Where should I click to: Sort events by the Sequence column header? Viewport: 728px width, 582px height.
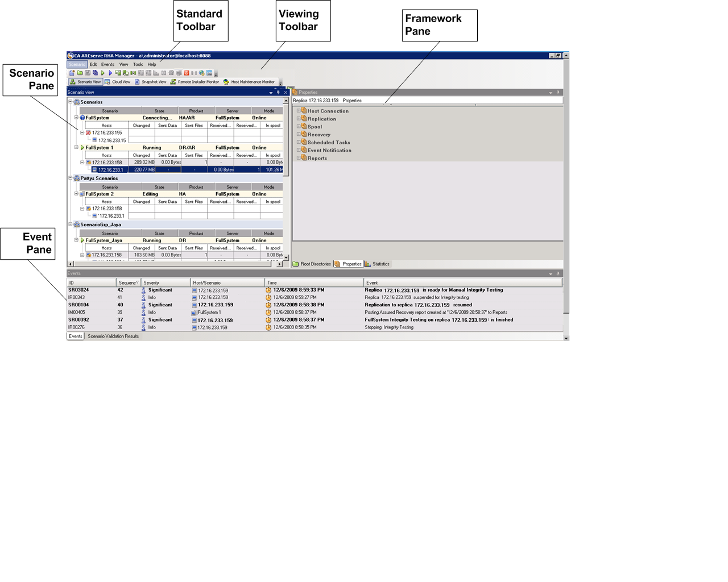pyautogui.click(x=129, y=282)
